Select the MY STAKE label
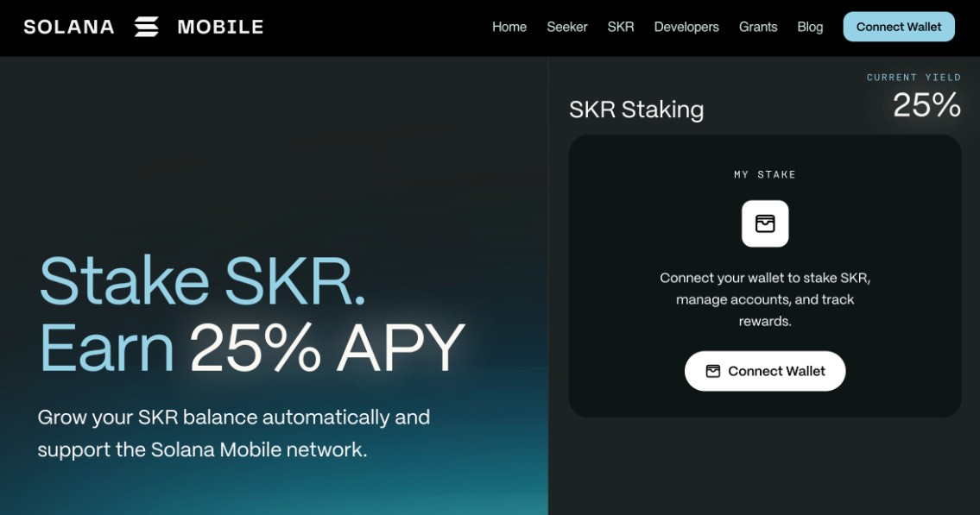The height and width of the screenshot is (515, 980). [765, 173]
